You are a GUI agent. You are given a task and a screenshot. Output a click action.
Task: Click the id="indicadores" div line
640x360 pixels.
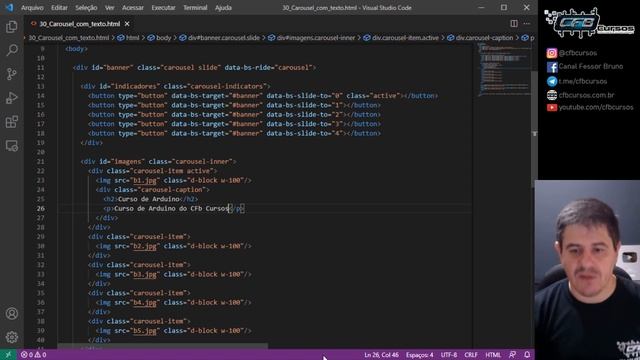(176, 87)
